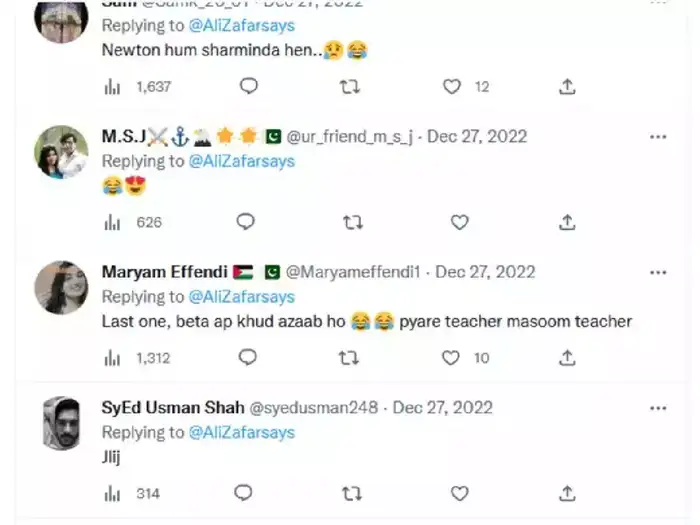
Task: Like Maryam Effendi's reply with 10 likes
Action: [x=450, y=358]
